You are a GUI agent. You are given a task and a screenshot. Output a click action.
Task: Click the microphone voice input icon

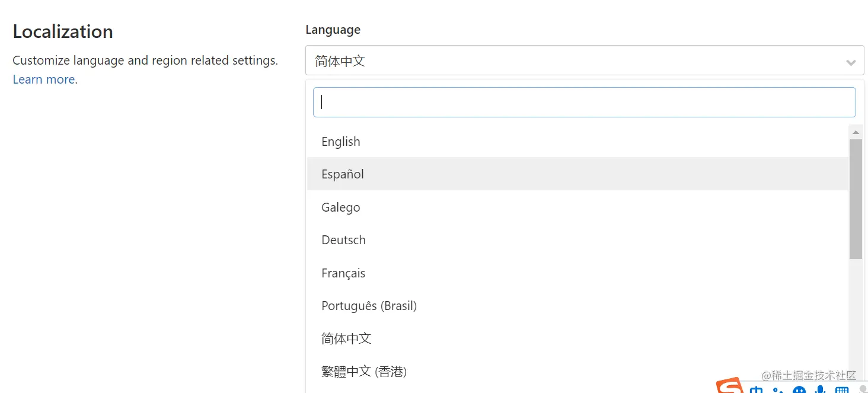pyautogui.click(x=821, y=390)
